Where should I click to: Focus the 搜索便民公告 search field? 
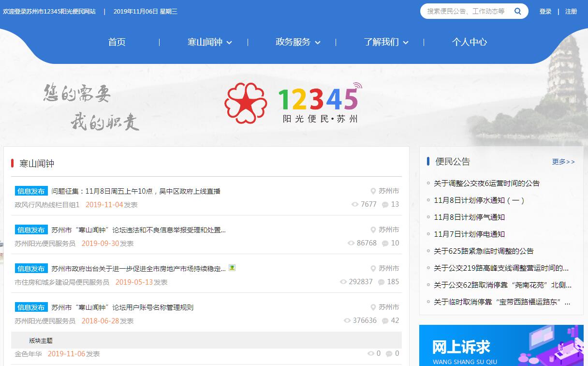[x=466, y=11]
